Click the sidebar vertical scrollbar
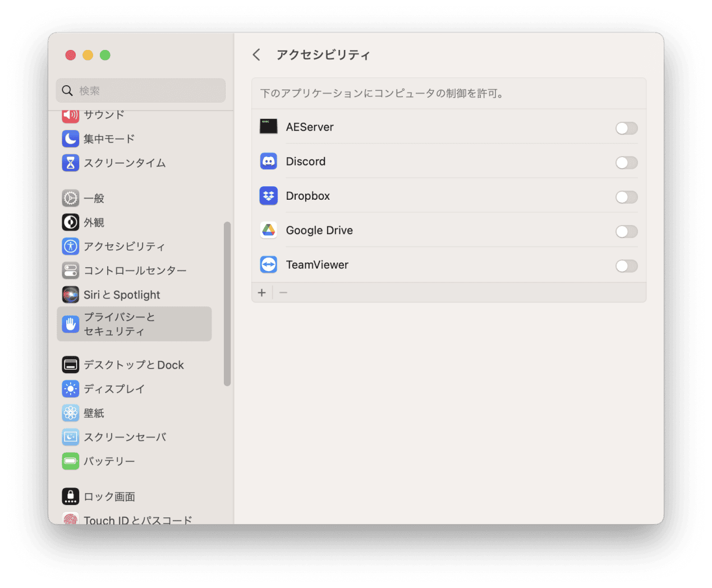 (x=227, y=304)
